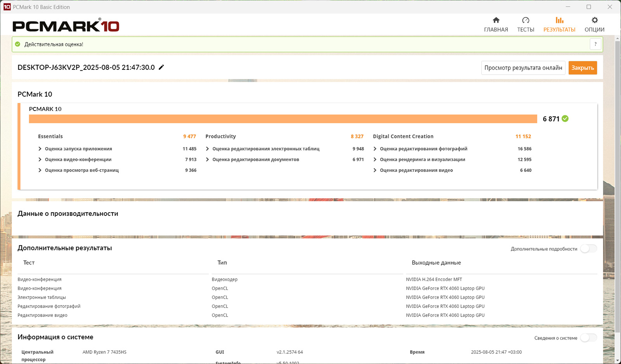Click the value 9 948
Viewport: 621px width, 364px height.
358,149
